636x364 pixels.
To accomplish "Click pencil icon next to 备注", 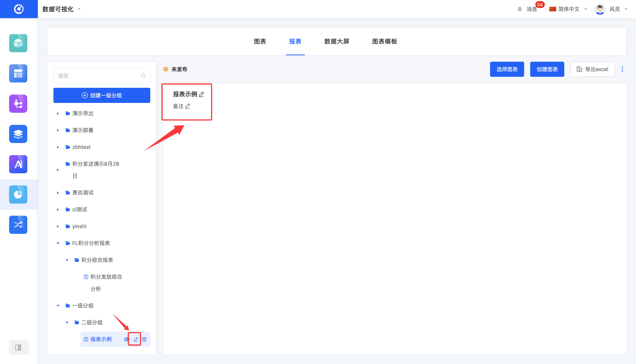I will coord(188,106).
